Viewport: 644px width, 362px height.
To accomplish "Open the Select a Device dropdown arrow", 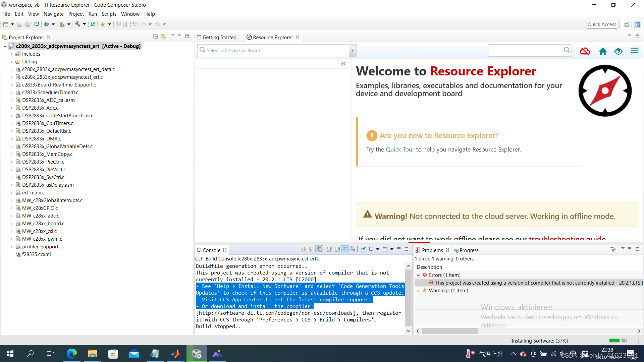I will [352, 51].
